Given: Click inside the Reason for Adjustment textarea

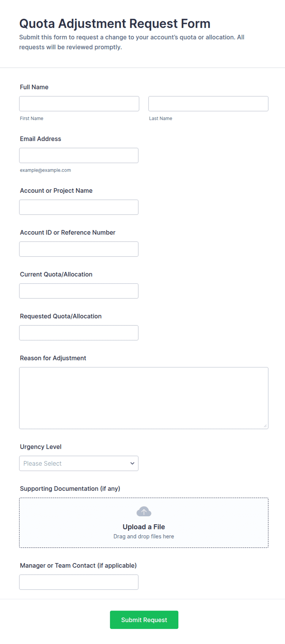Looking at the screenshot, I should point(144,398).
